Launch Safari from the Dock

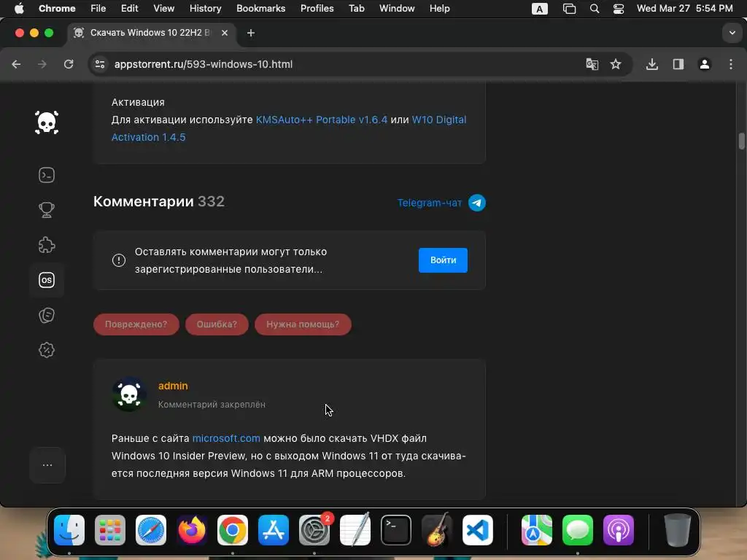pyautogui.click(x=151, y=530)
